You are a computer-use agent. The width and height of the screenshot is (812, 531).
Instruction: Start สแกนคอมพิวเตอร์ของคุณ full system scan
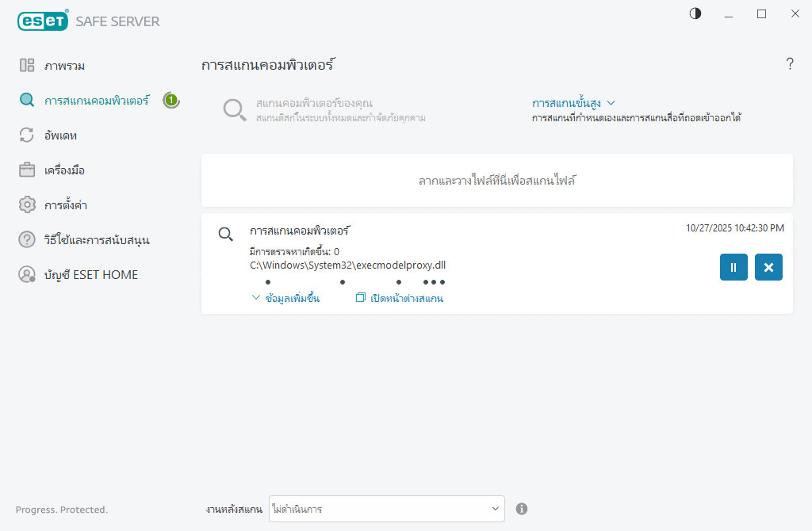pos(339,109)
